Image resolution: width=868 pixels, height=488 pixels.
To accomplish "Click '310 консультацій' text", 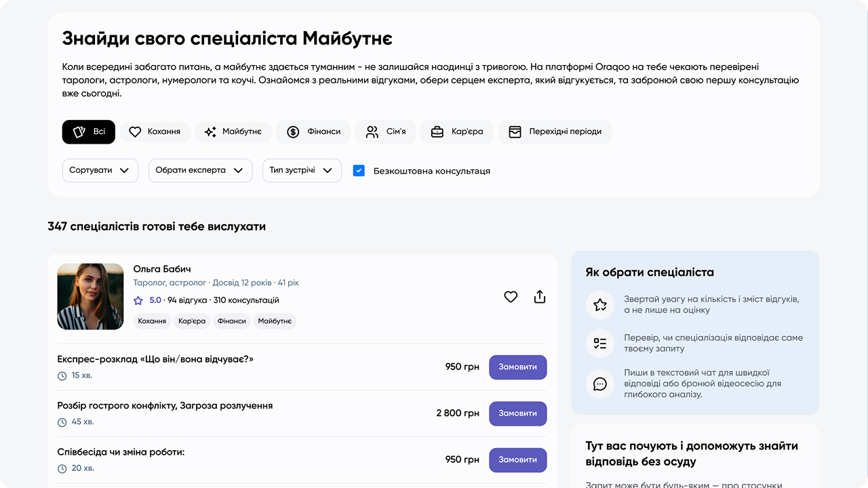I will pos(246,300).
